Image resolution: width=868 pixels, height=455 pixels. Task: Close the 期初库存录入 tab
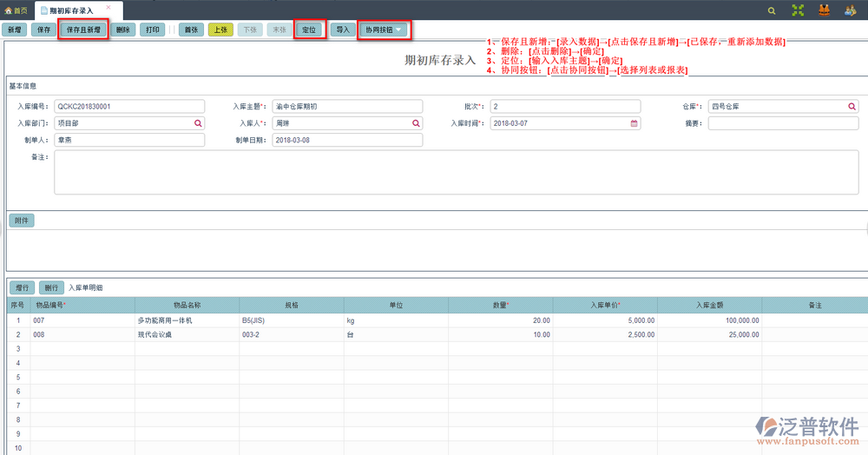(108, 7)
